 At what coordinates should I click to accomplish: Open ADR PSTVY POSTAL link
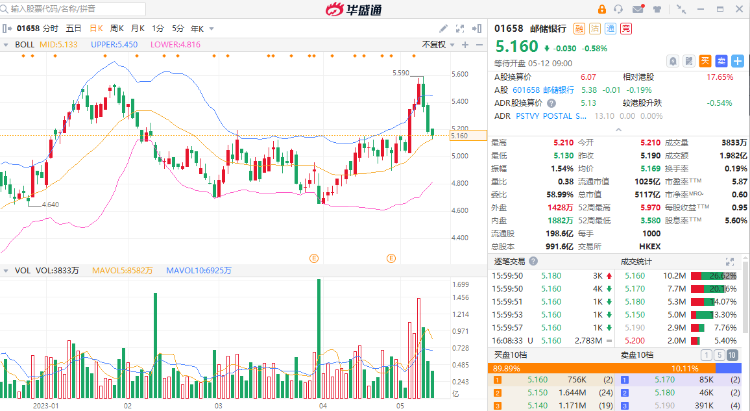pos(551,116)
